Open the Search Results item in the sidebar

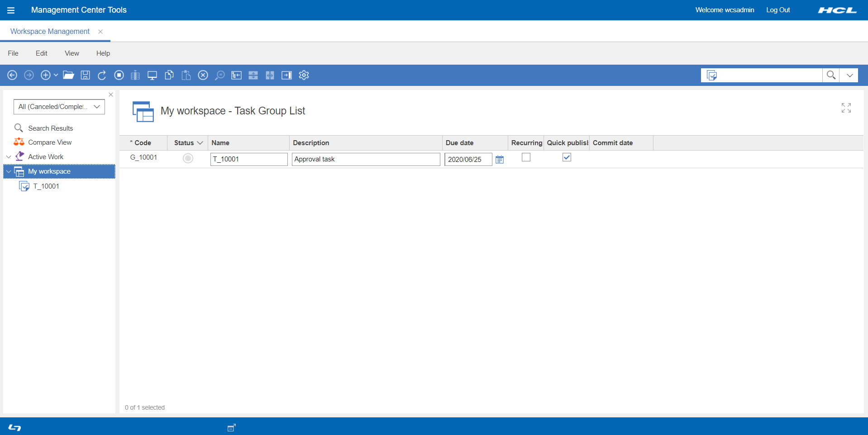coord(50,128)
